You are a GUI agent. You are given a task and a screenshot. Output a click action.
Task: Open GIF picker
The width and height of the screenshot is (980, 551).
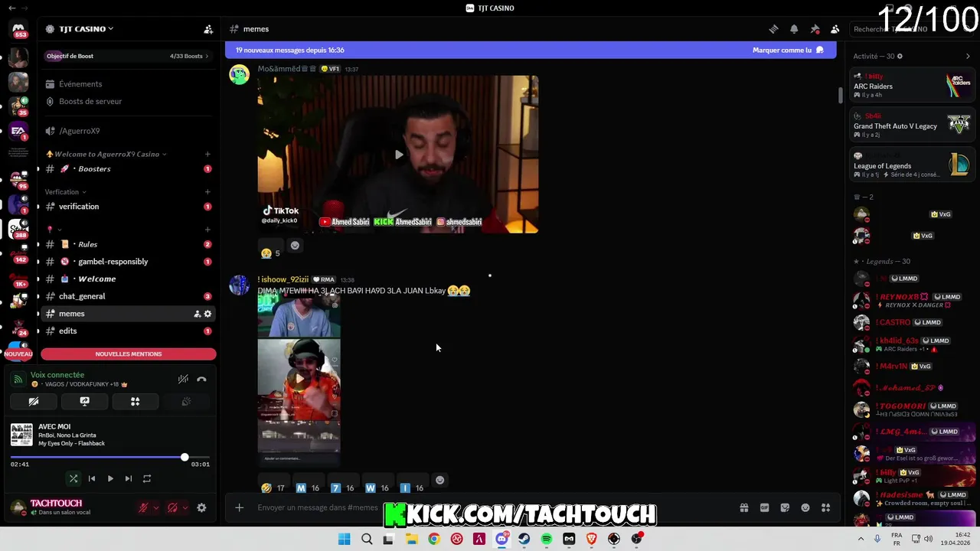click(x=764, y=507)
